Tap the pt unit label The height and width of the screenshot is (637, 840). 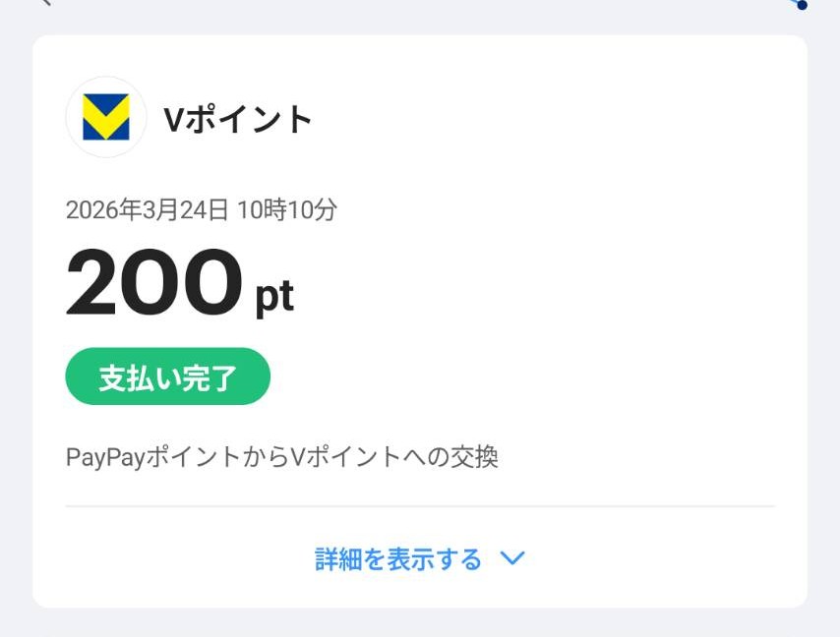tap(274, 295)
